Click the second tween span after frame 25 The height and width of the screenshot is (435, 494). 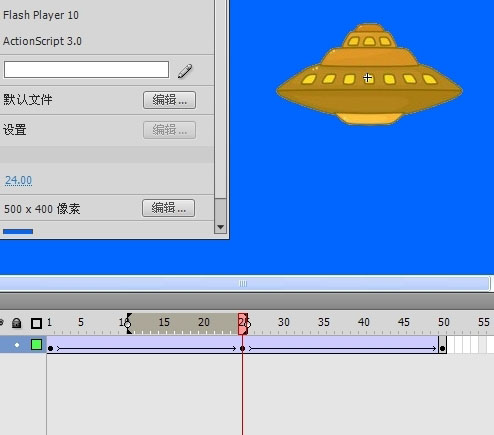point(343,345)
